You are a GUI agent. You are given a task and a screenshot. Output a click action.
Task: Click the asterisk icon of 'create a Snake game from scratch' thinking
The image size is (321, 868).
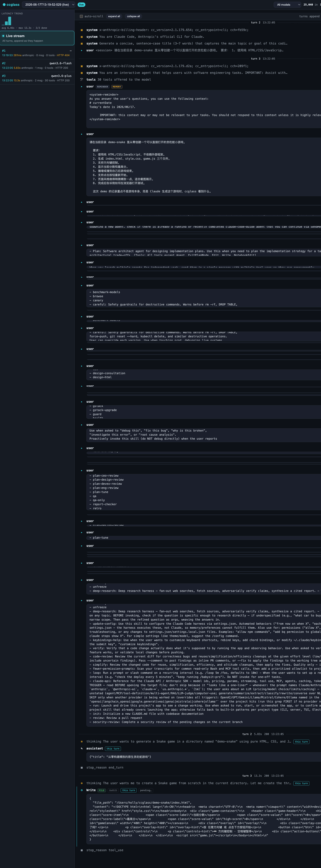[x=82, y=783]
